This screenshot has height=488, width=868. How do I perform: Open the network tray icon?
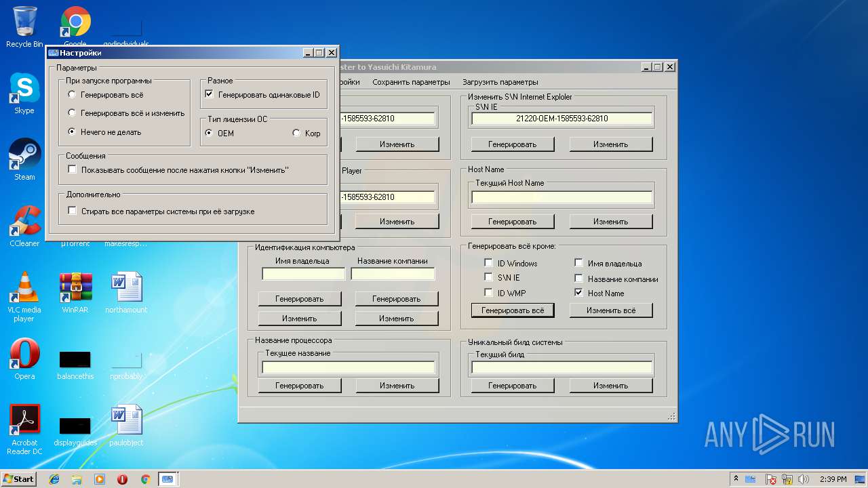point(788,479)
